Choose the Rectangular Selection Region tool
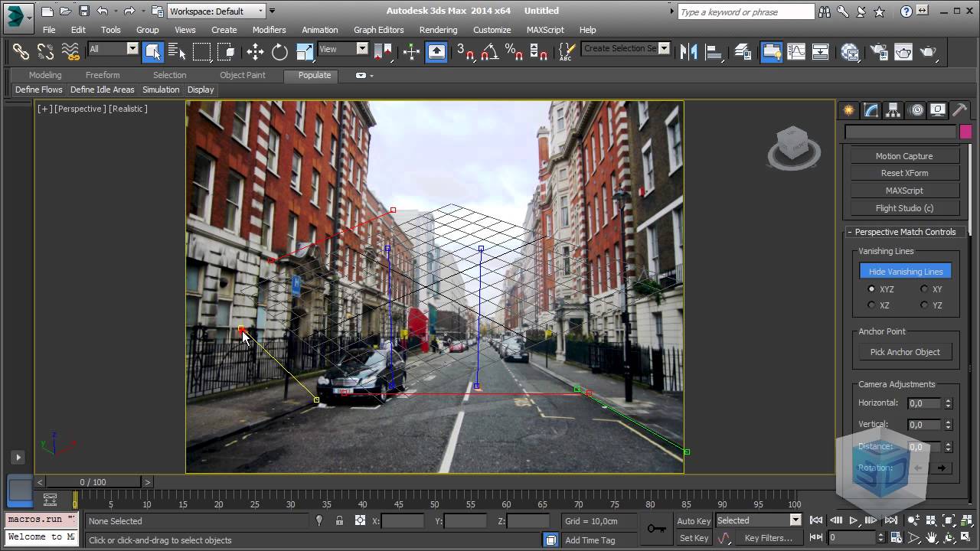Viewport: 980px width, 551px height. tap(202, 51)
